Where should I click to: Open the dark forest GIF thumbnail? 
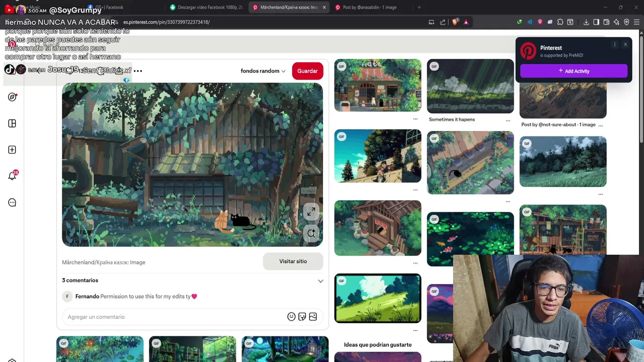[563, 162]
